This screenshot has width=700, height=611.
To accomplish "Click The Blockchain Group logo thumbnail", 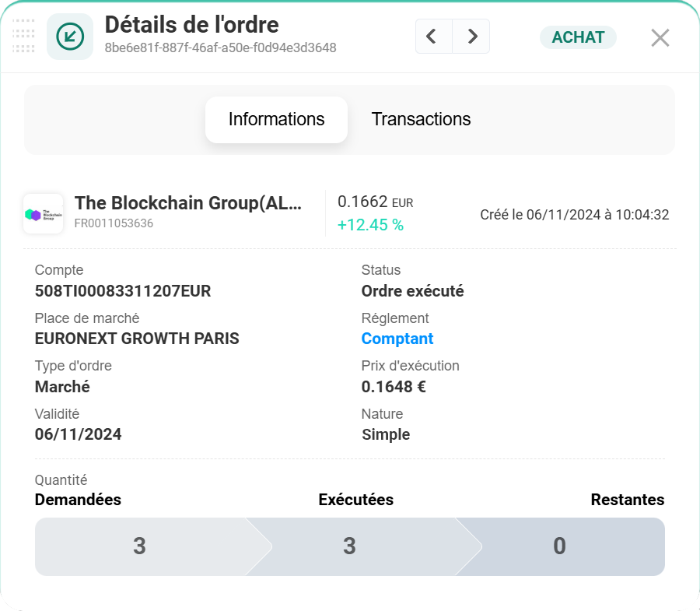I will [x=43, y=214].
